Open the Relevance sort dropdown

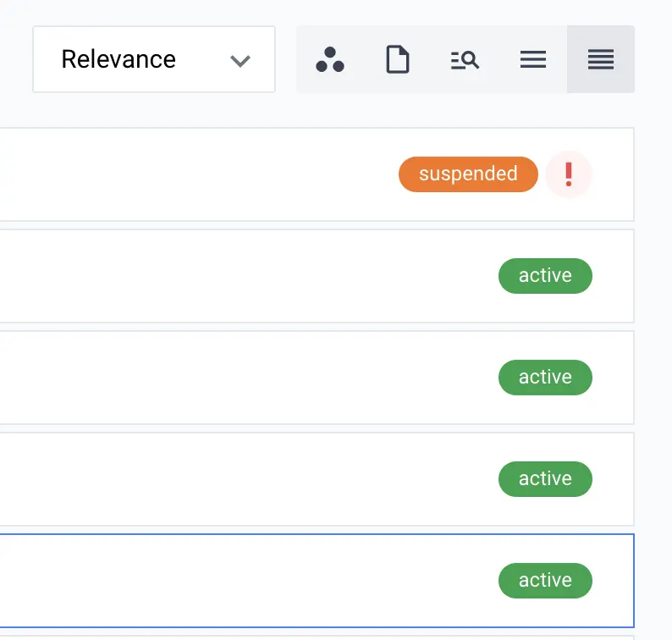[154, 59]
